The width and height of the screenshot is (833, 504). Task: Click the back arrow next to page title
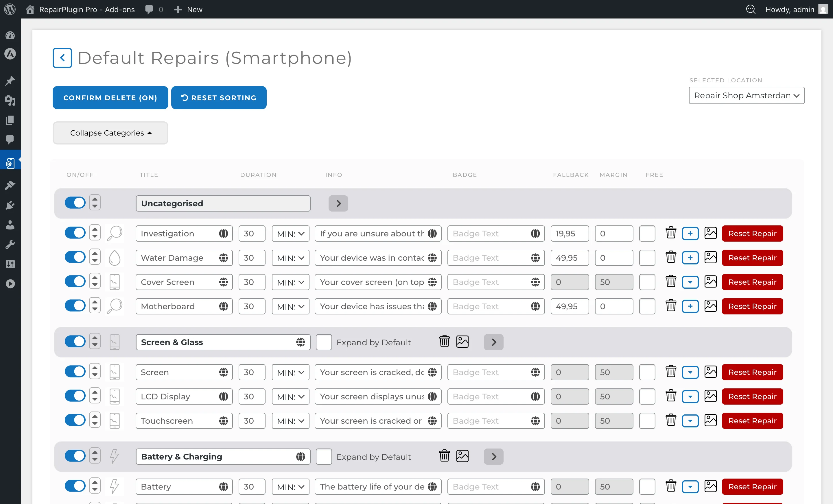(62, 58)
